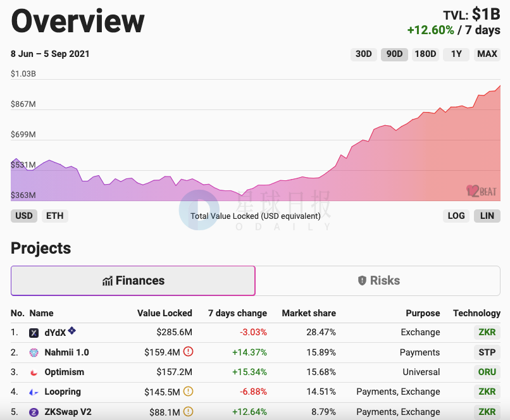Click the ZKR badge in ZKSwap V2 row

point(487,412)
